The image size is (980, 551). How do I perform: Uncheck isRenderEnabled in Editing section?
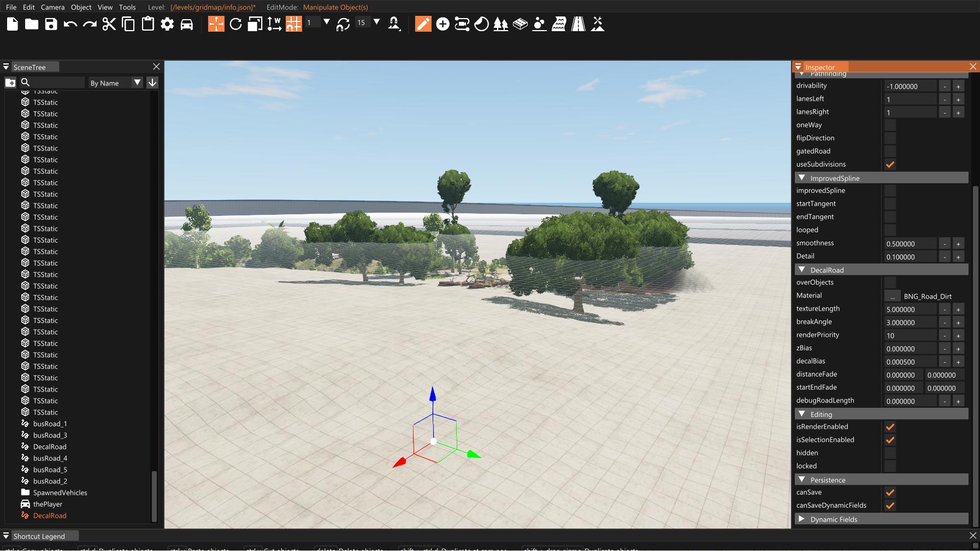pyautogui.click(x=890, y=427)
